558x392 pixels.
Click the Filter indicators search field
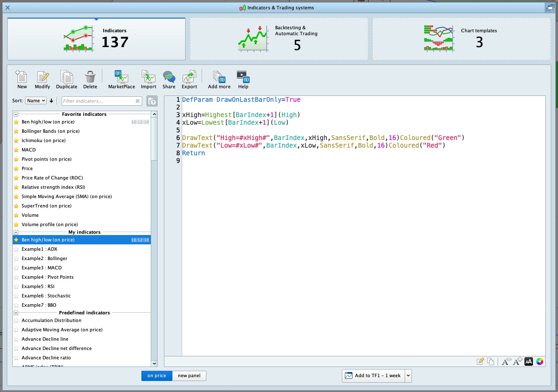coord(99,101)
